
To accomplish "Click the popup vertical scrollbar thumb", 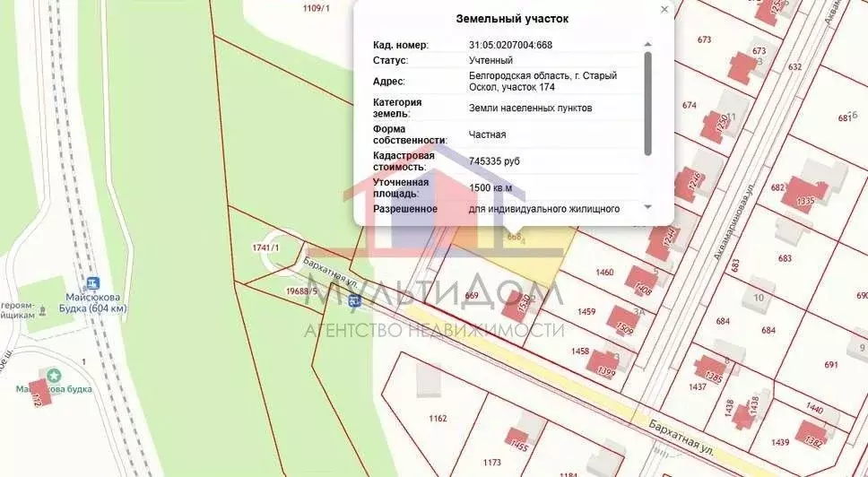I will (647, 103).
